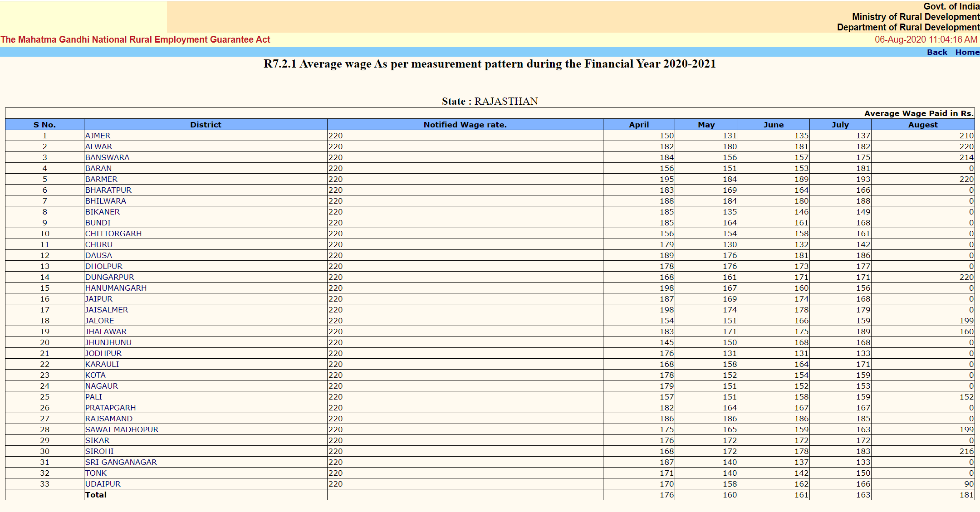Click JODHPUR district link
The height and width of the screenshot is (512, 980).
[x=103, y=353]
